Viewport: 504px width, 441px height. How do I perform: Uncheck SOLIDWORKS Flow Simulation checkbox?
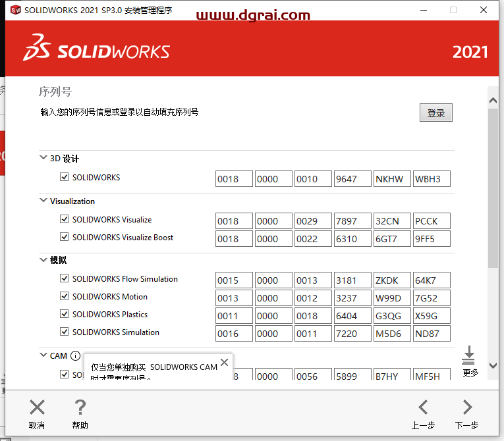[65, 278]
